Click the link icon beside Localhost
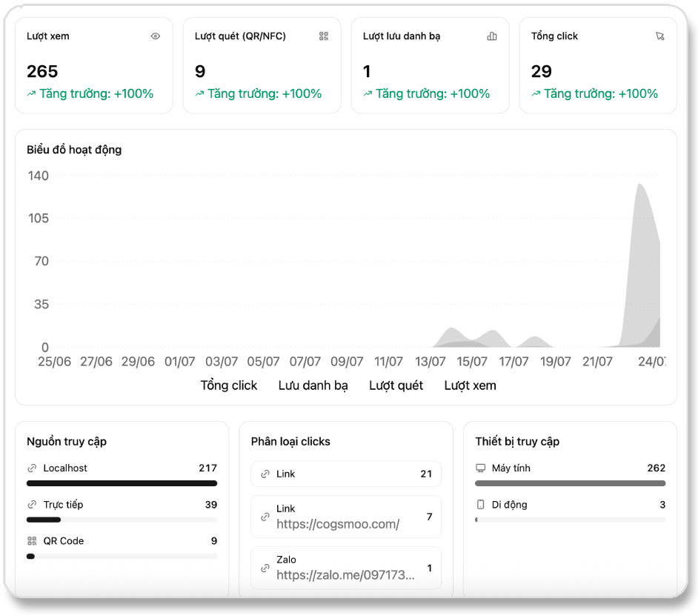The image size is (698, 616). point(32,468)
